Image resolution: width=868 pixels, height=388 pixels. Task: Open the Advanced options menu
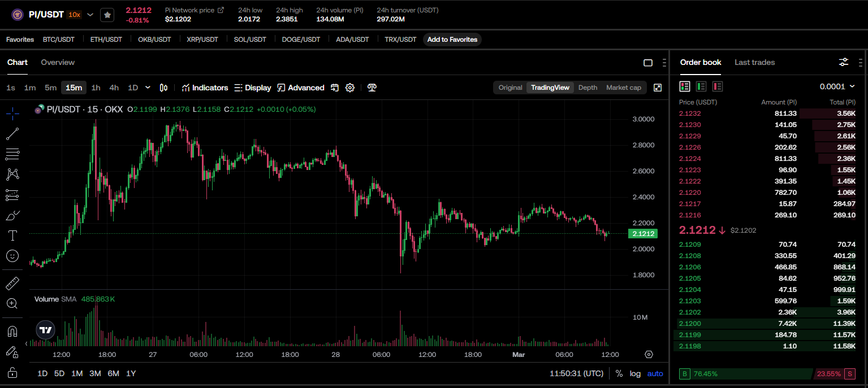(301, 88)
